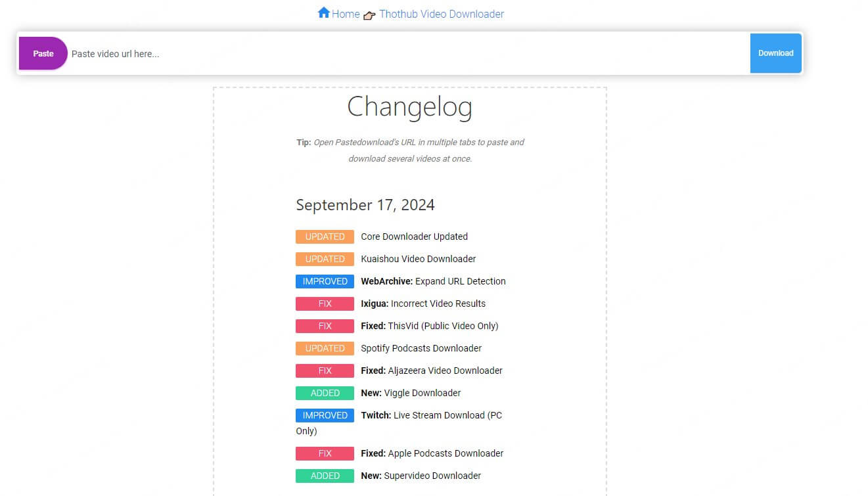The image size is (868, 496).
Task: Click IMPROVED badge beside Twitch entry
Action: (325, 415)
